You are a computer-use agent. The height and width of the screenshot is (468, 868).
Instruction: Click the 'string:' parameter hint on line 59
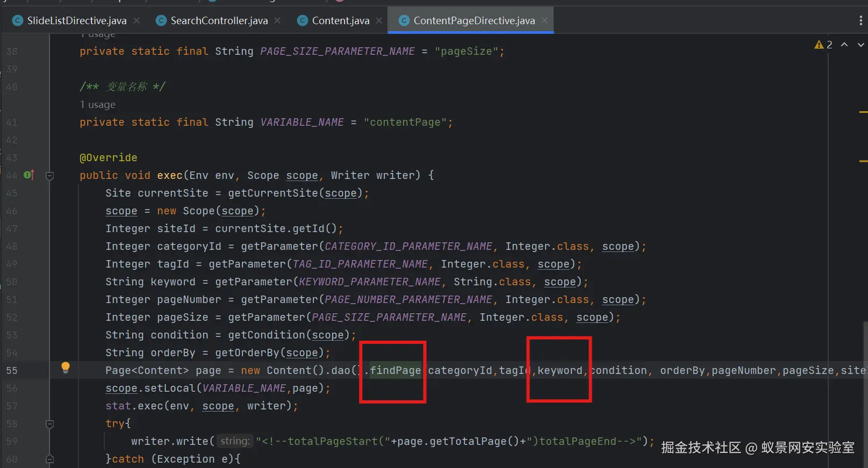click(x=235, y=441)
